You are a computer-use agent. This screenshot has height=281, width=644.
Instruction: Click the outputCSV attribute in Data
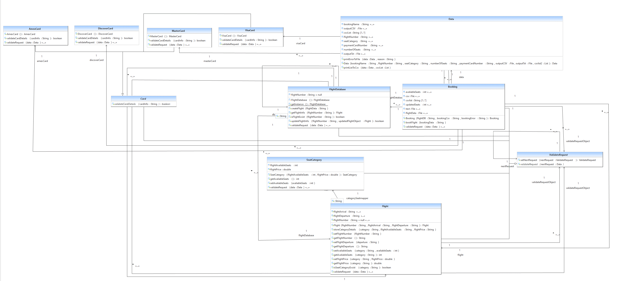(x=355, y=29)
